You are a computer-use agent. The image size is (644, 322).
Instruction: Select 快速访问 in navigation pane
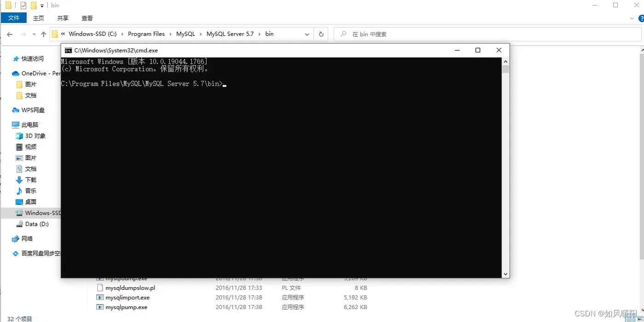(x=32, y=59)
